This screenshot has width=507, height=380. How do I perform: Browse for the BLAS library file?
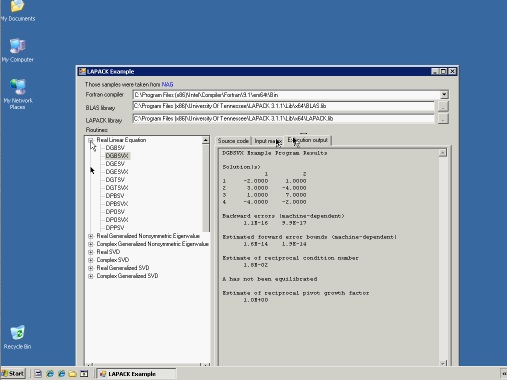click(x=443, y=106)
